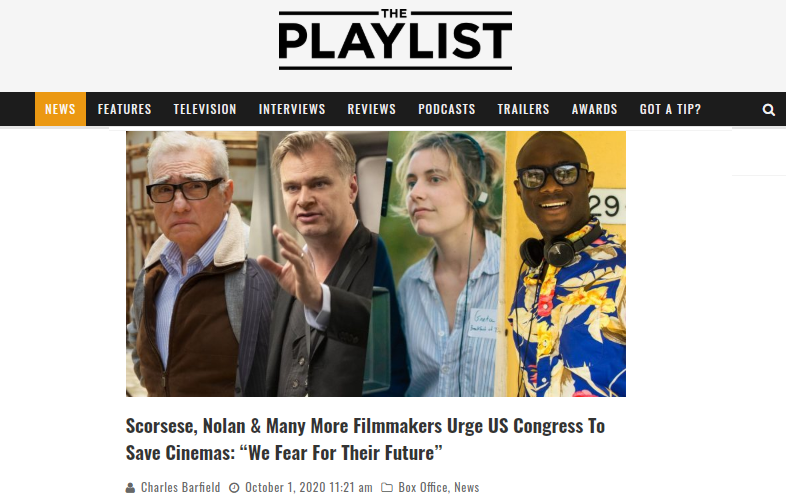Click the author person icon
The height and width of the screenshot is (499, 786).
130,487
